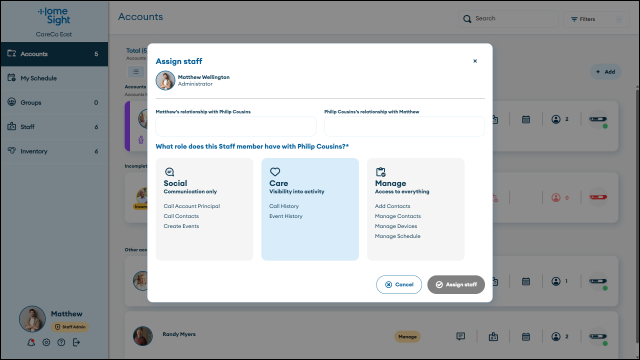Click the Social chat bubble icon

pos(169,172)
